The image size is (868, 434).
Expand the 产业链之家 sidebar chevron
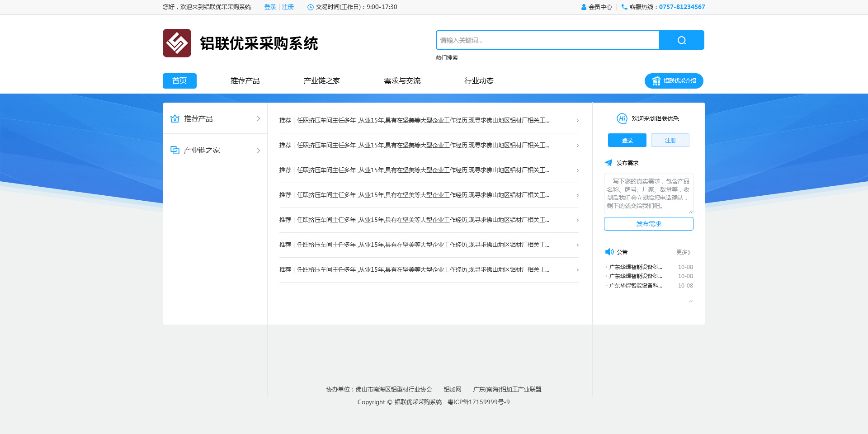click(259, 151)
